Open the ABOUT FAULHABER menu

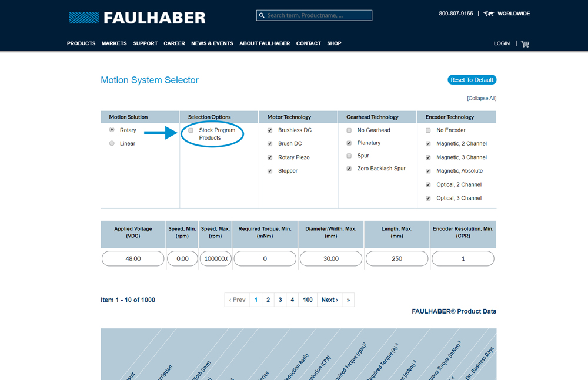[265, 43]
